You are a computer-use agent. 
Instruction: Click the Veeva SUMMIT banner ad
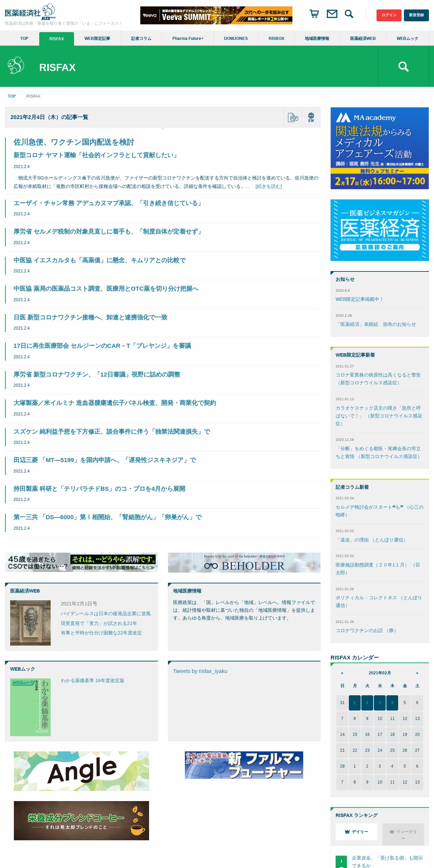(x=216, y=15)
